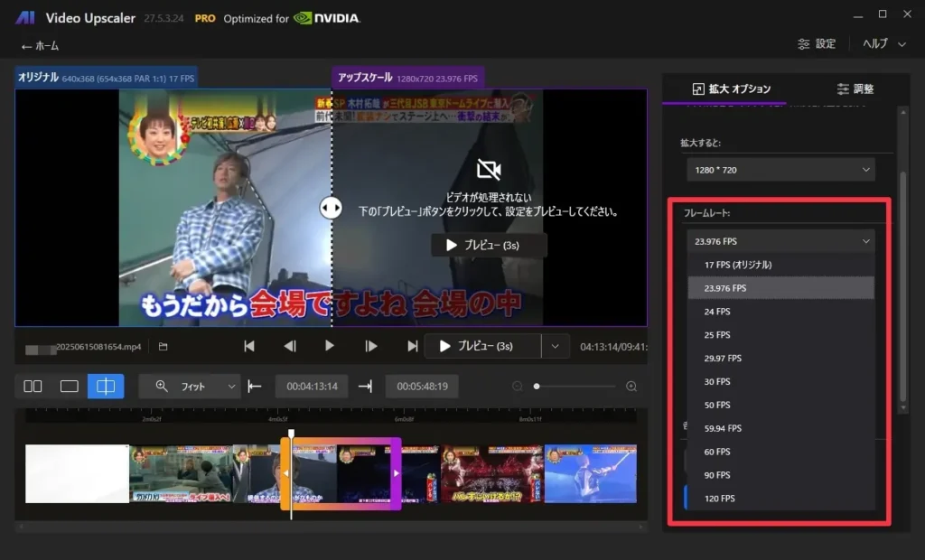Jump to the clip start with skip-back icon
The image size is (925, 560).
point(249,346)
